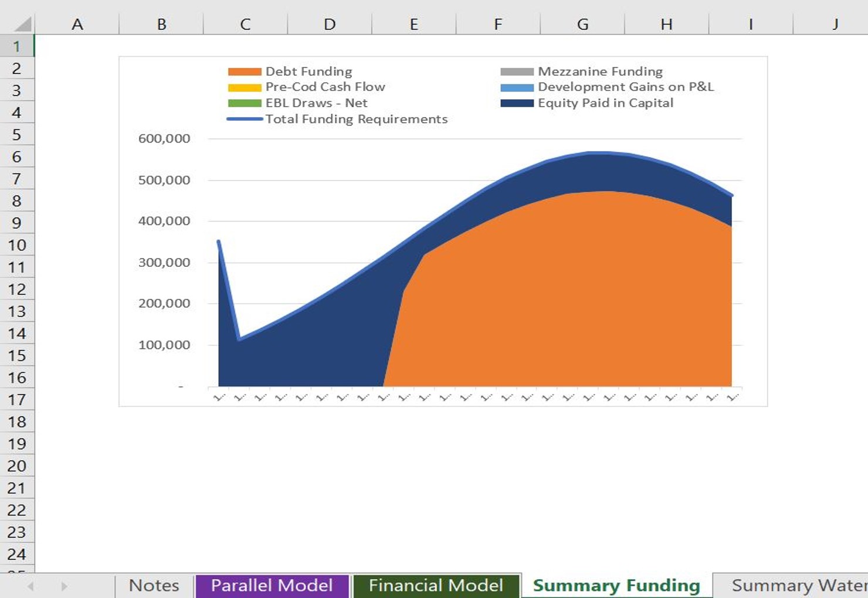Image resolution: width=868 pixels, height=598 pixels.
Task: Select column F header
Action: 498,24
